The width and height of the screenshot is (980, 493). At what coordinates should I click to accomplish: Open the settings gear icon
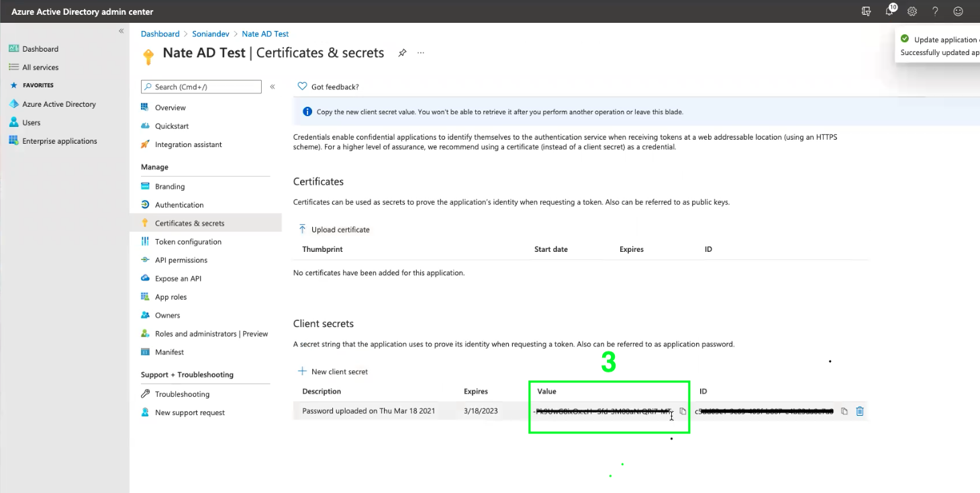tap(912, 11)
